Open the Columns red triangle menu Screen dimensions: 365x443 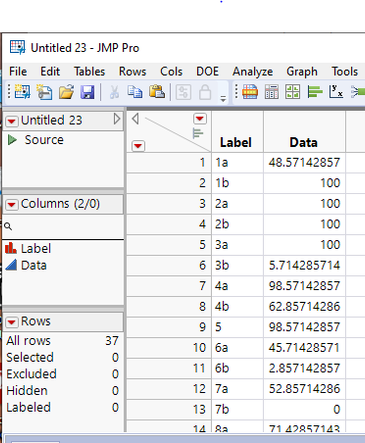pos(12,204)
